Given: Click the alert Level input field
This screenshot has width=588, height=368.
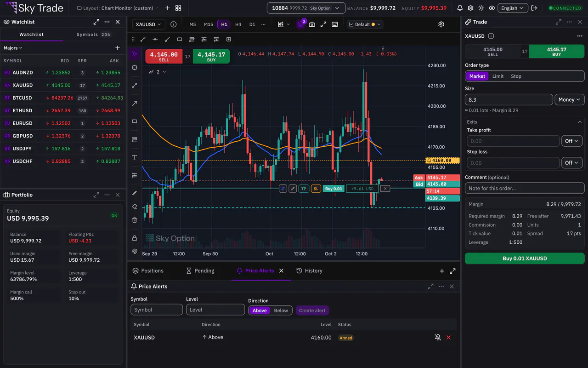Looking at the screenshot, I should [215, 310].
